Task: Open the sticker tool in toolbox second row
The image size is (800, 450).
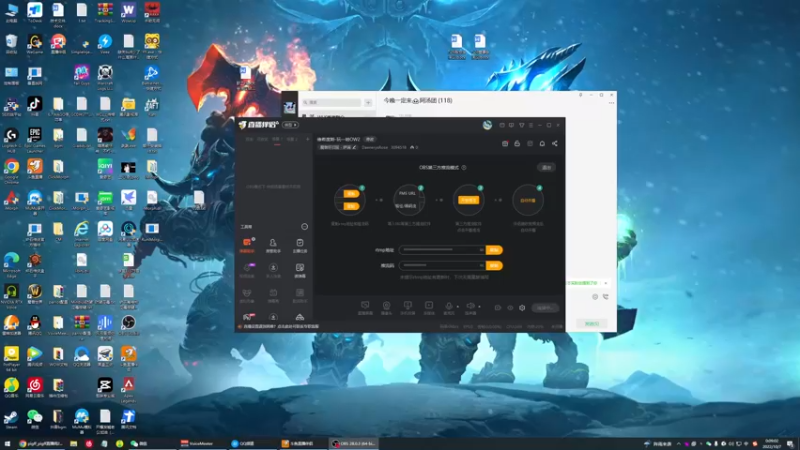Action: tap(299, 270)
